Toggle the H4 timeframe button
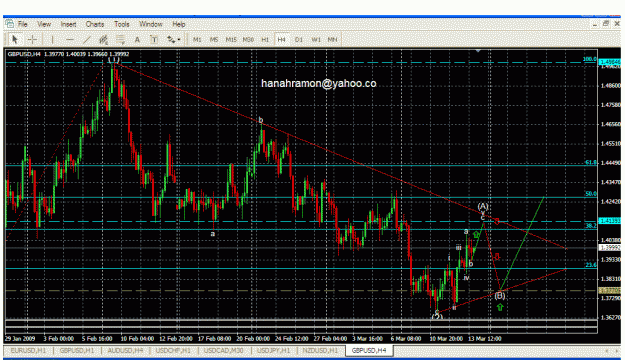 click(x=281, y=39)
